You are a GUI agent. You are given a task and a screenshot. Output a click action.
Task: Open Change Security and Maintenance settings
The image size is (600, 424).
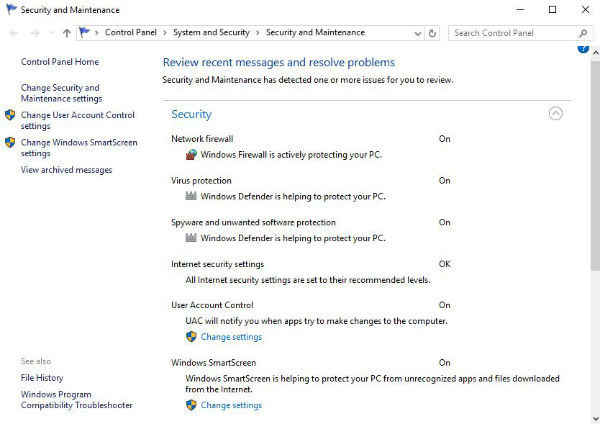point(61,93)
